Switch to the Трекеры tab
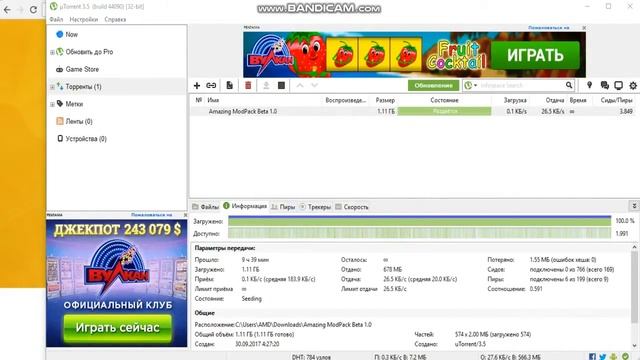Viewport: 640px width, 360px height. tap(315, 207)
